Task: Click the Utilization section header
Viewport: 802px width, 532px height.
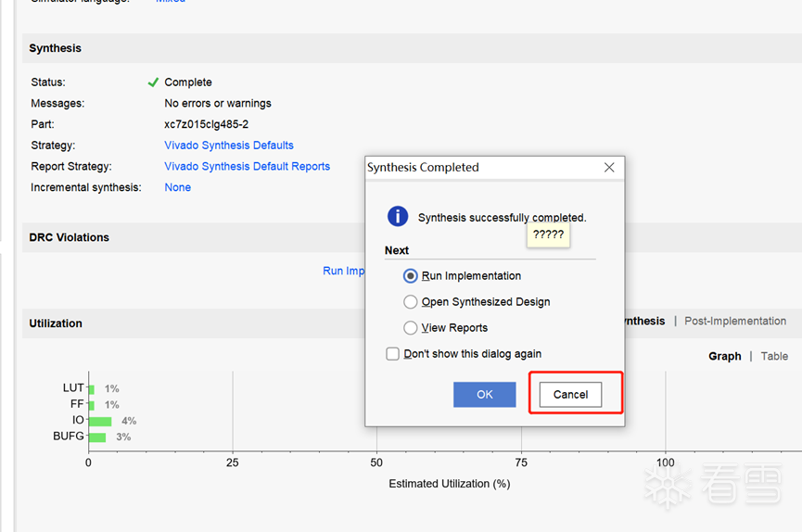Action: tap(56, 323)
